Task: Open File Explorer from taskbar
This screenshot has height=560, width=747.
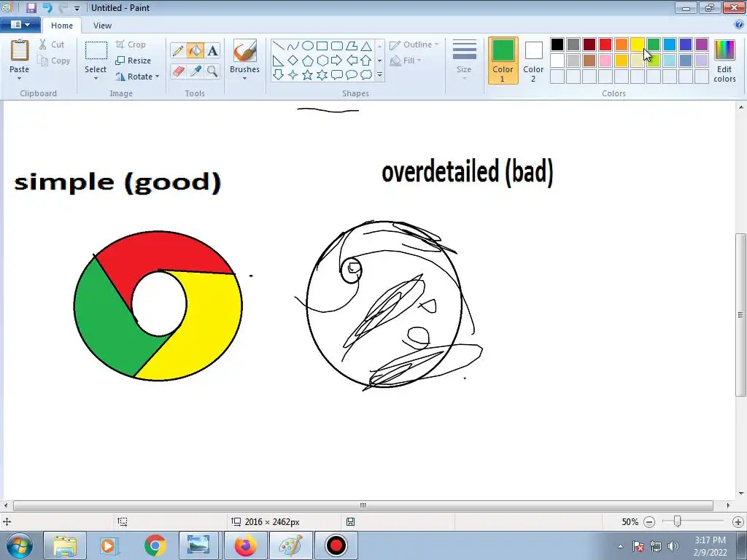Action: (x=65, y=545)
